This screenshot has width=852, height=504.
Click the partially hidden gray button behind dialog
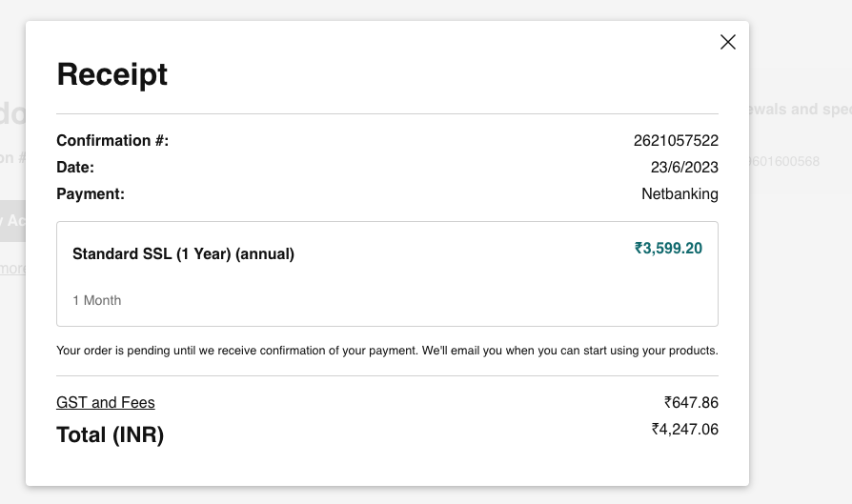click(x=12, y=221)
